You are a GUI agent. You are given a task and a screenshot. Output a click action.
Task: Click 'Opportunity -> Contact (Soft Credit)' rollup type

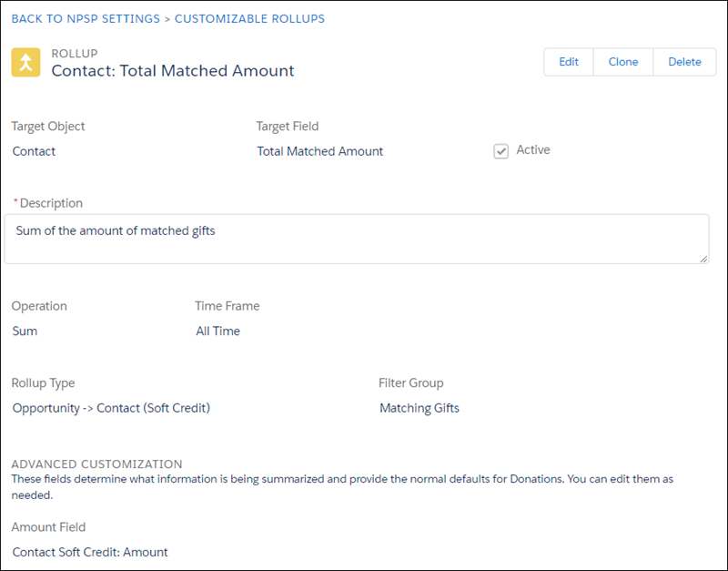[111, 408]
